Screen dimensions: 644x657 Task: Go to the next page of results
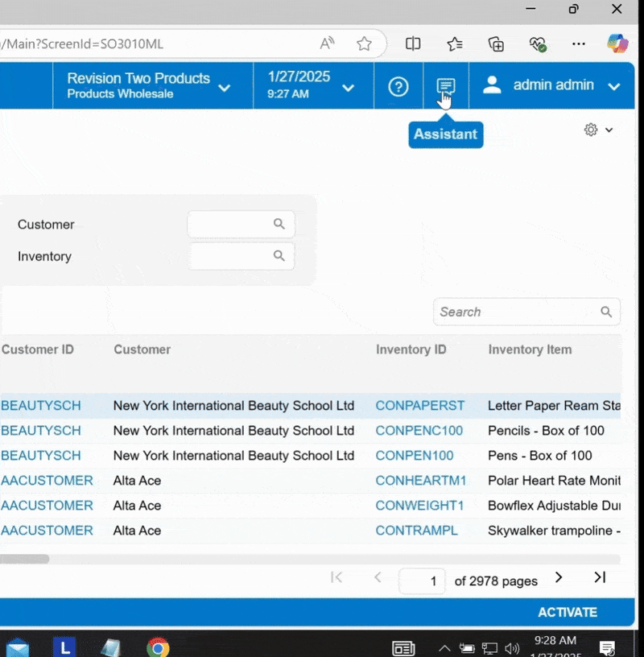coord(559,578)
